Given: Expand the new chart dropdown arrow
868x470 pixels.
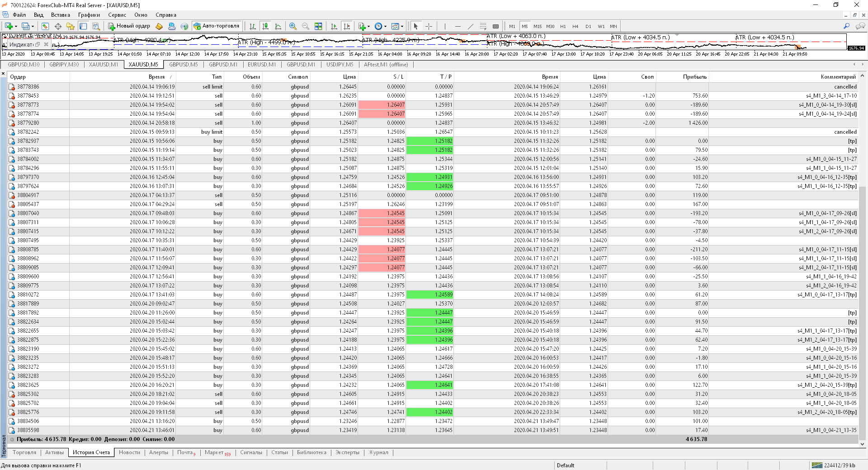Looking at the screenshot, I should [x=16, y=26].
